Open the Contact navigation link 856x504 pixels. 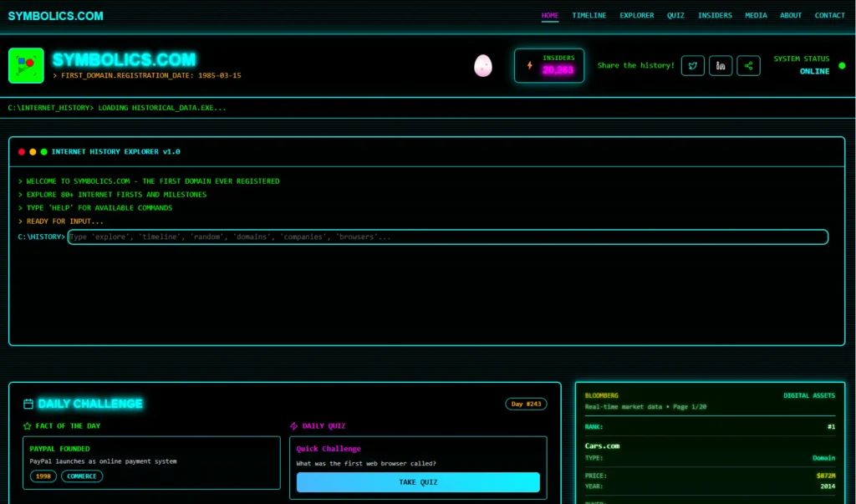(829, 15)
